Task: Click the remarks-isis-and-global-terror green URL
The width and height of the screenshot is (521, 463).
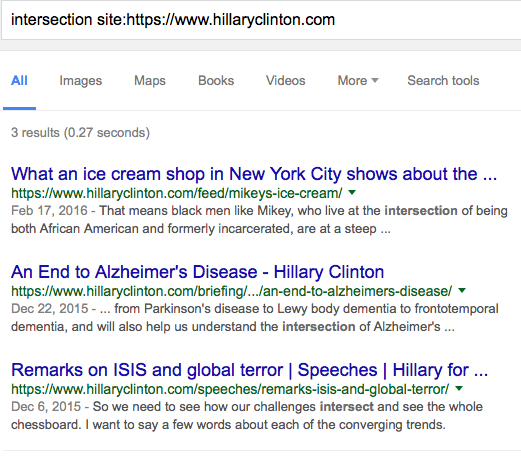Action: 230,389
